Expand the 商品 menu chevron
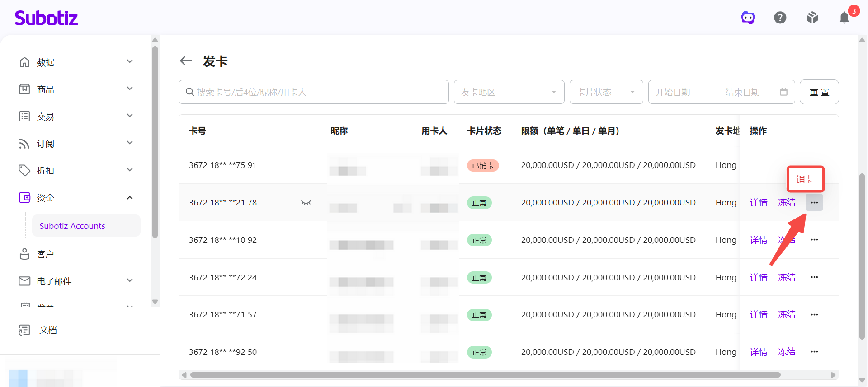868x387 pixels. [130, 89]
